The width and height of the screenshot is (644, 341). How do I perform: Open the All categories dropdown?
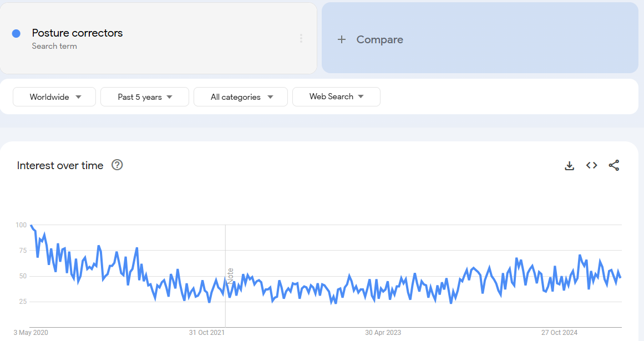pos(241,97)
